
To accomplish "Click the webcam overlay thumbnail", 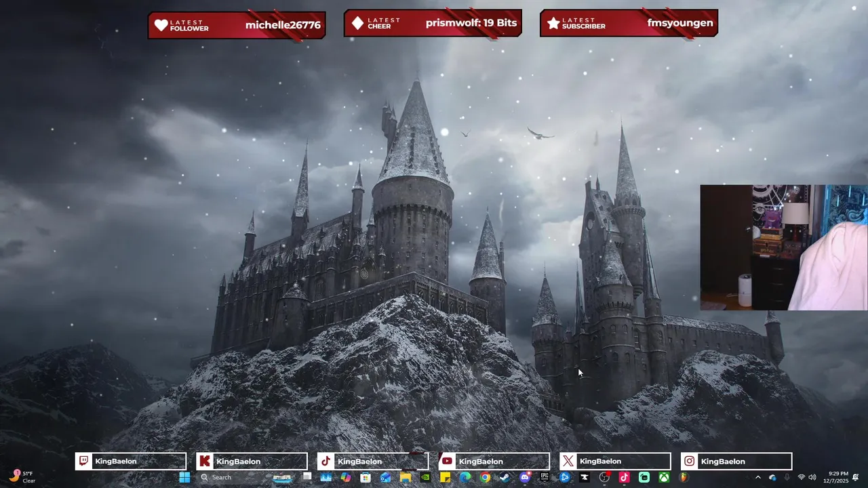I will tap(784, 247).
